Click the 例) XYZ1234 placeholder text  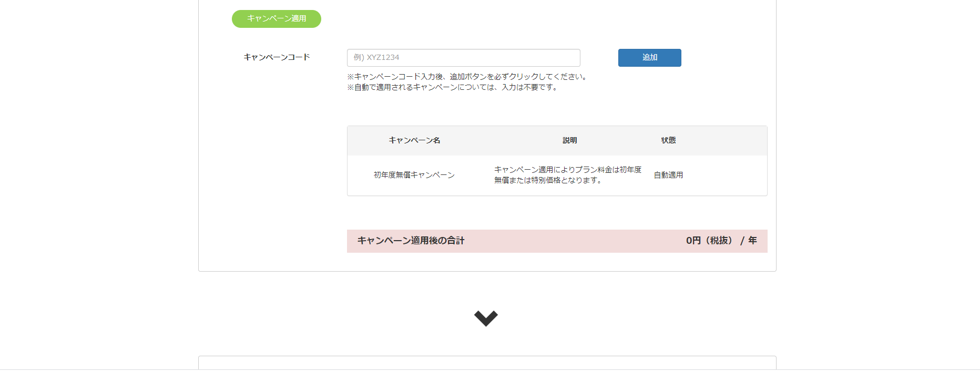(376, 58)
